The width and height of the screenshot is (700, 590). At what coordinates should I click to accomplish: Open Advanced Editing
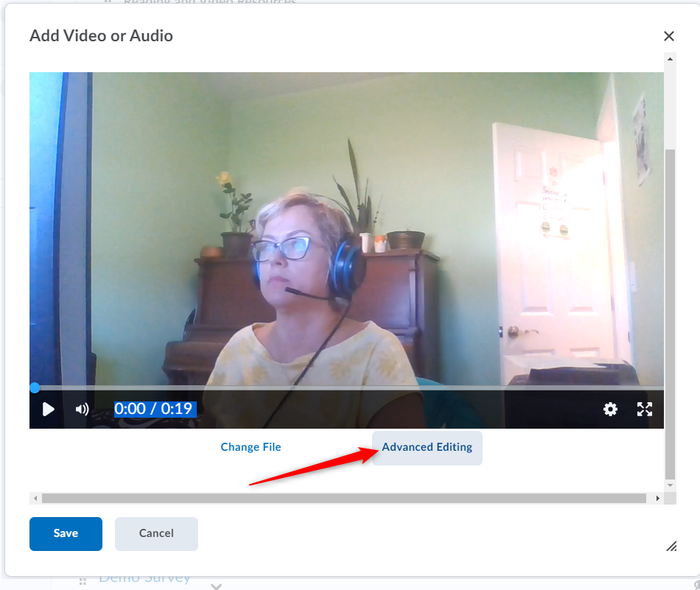[x=427, y=447]
